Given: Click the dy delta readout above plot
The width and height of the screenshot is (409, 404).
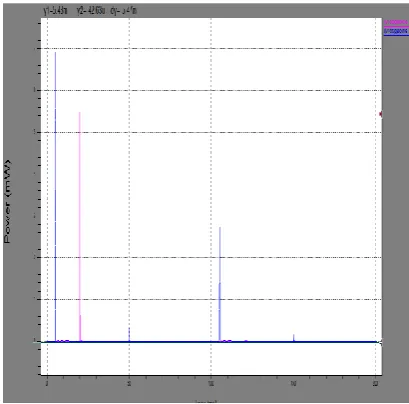Looking at the screenshot, I should click(x=123, y=11).
